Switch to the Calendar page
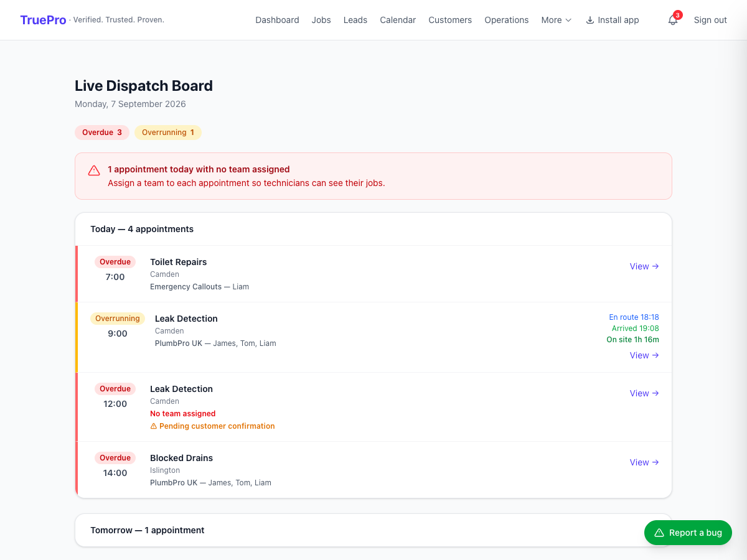Screen dimensions: 747x560 click(398, 20)
